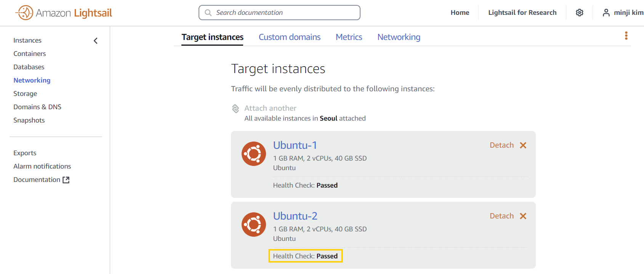The width and height of the screenshot is (644, 274).
Task: Open Storage in the sidebar
Action: point(25,94)
